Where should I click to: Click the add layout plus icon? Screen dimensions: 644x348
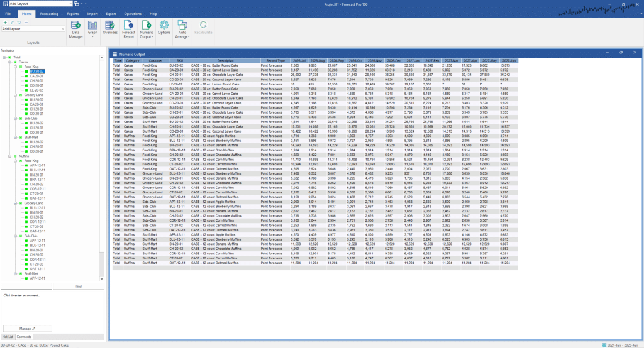pos(4,21)
